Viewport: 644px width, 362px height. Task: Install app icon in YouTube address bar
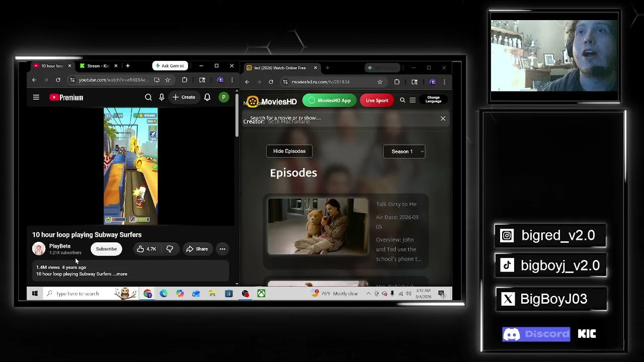(157, 80)
